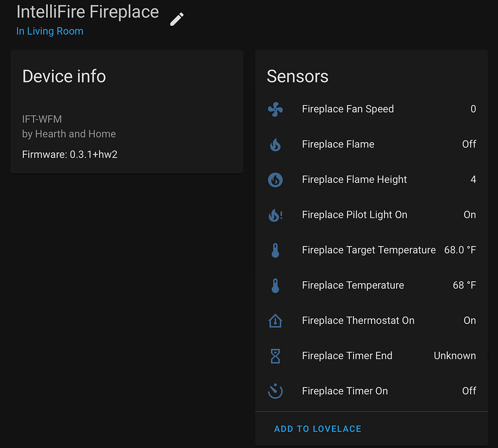Click the Fireplace Temperature thermometer icon
This screenshot has height=448, width=498.
click(275, 286)
